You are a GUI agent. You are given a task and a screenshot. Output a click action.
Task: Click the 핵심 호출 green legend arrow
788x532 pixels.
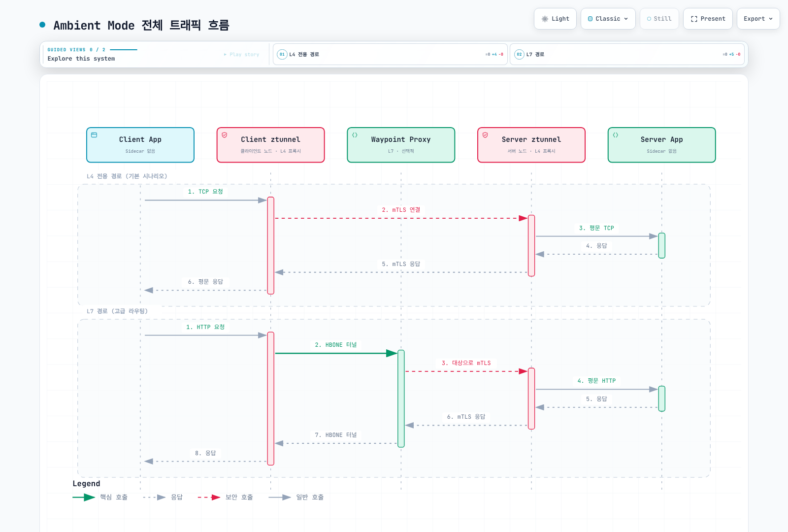click(84, 498)
